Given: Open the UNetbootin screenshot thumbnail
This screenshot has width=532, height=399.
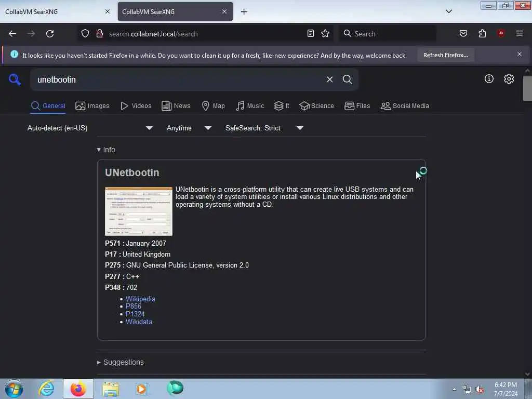Looking at the screenshot, I should (x=138, y=211).
